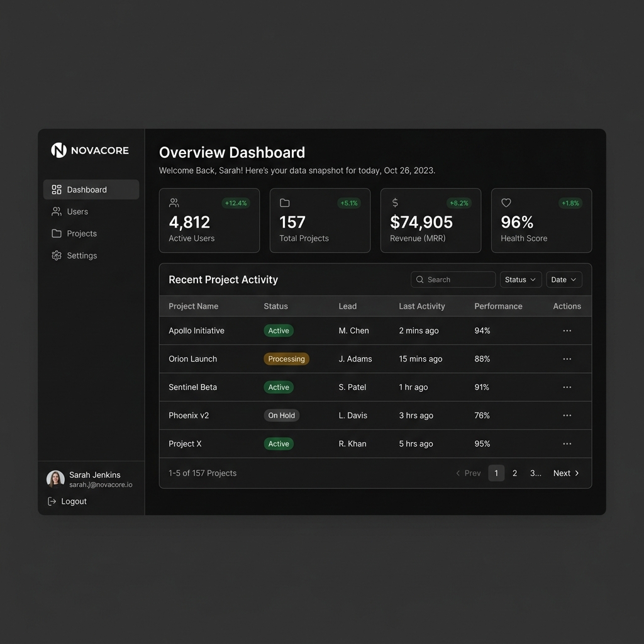
Task: Click the 15 mins ago activity cell
Action: pos(421,359)
